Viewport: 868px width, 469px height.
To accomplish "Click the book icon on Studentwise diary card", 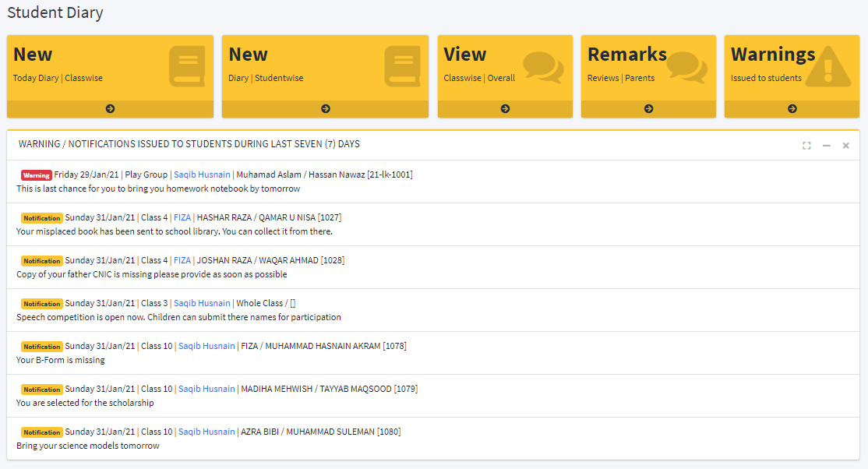I will coord(402,66).
